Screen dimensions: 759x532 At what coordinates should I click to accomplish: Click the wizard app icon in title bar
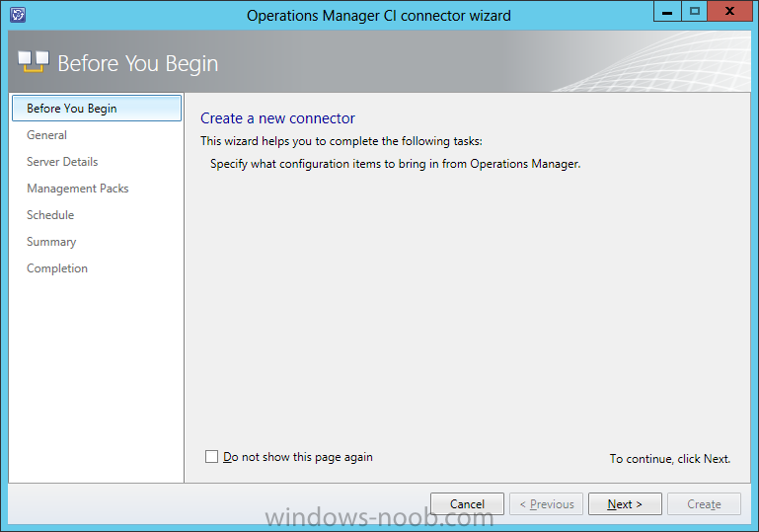pyautogui.click(x=18, y=15)
